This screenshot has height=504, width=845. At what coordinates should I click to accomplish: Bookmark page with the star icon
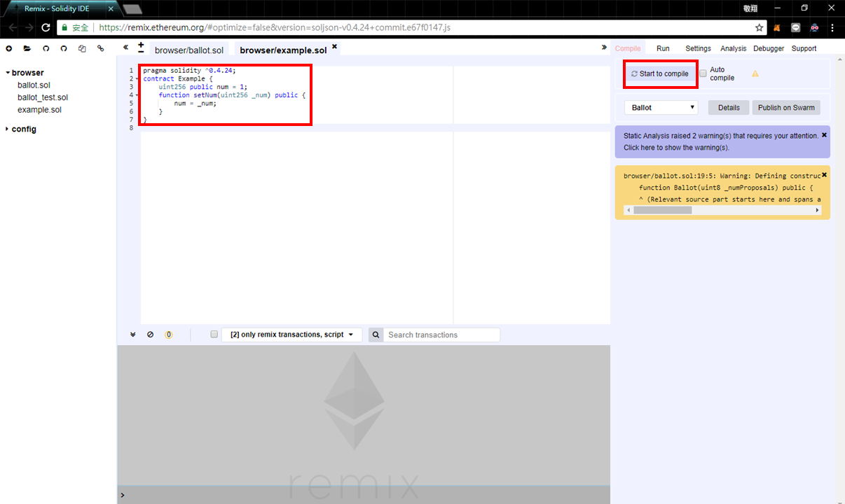tap(760, 28)
